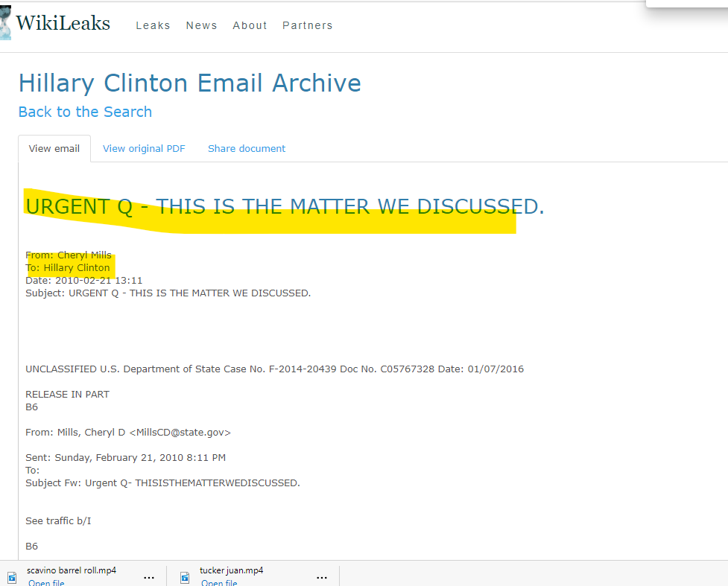Click the scavino barrel roll.mp4 download name
728x586 pixels.
point(72,570)
